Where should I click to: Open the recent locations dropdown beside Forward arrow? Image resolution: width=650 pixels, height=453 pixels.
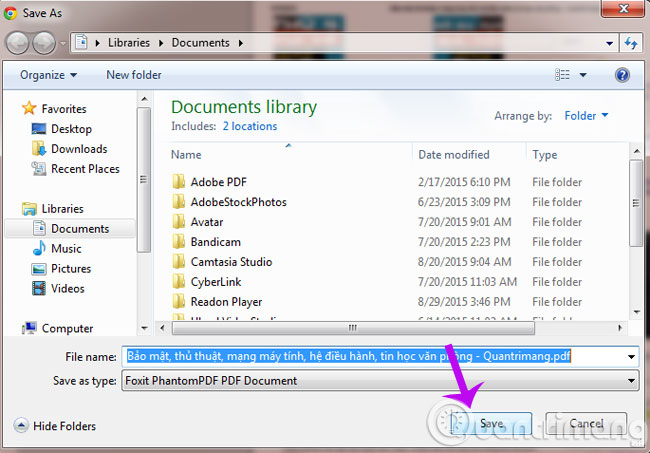point(63,43)
